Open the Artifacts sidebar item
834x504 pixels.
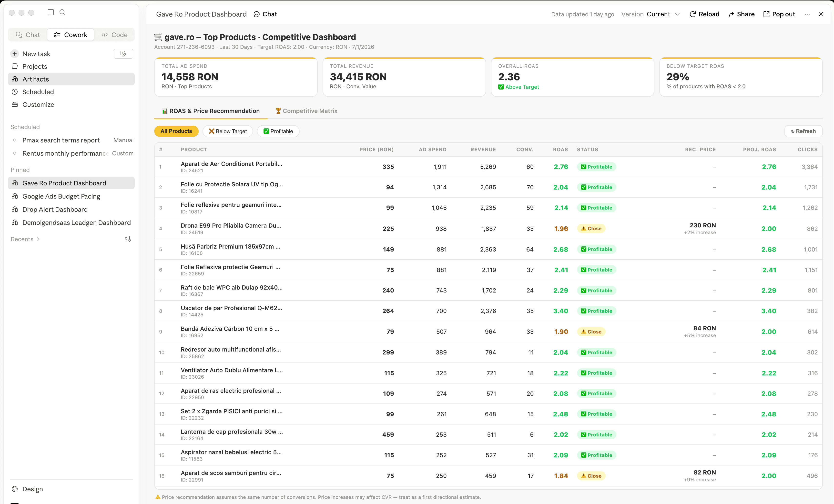coord(71,79)
